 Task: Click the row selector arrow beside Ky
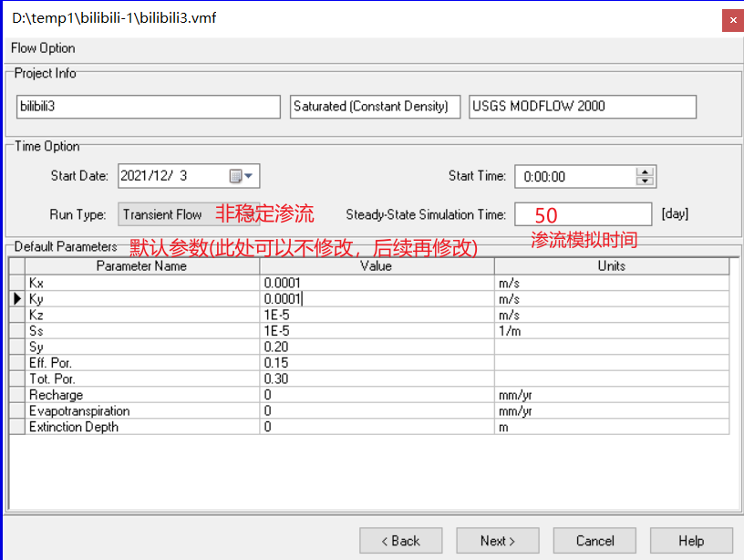point(16,299)
